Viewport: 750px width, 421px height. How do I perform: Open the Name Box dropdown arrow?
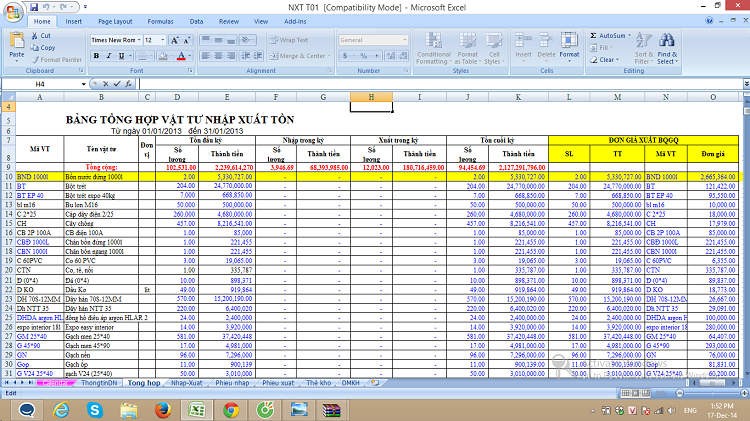(84, 84)
